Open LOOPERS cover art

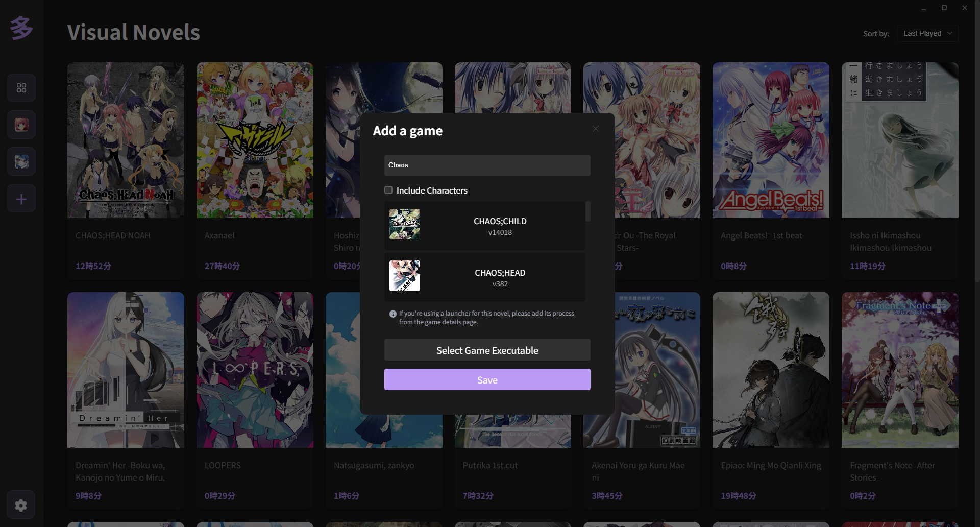[255, 370]
